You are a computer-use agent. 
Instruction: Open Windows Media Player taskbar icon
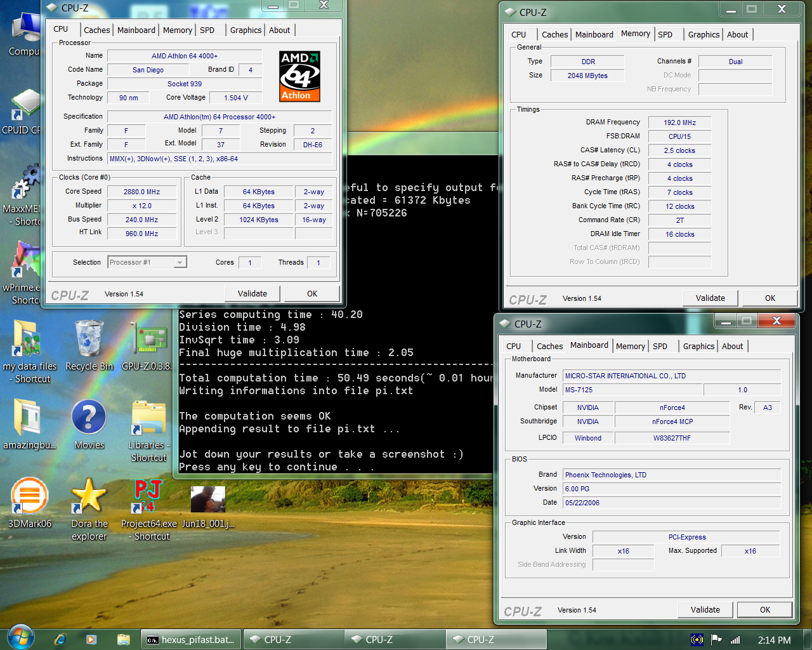pos(91,639)
